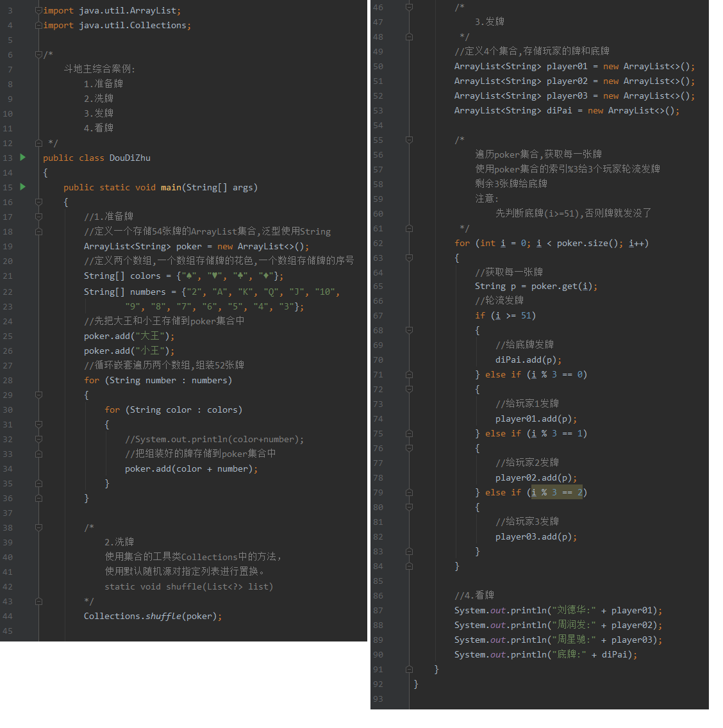Viewport: 723px width, 728px height.
Task: Fold the main method body at line 16
Action: pos(38,202)
